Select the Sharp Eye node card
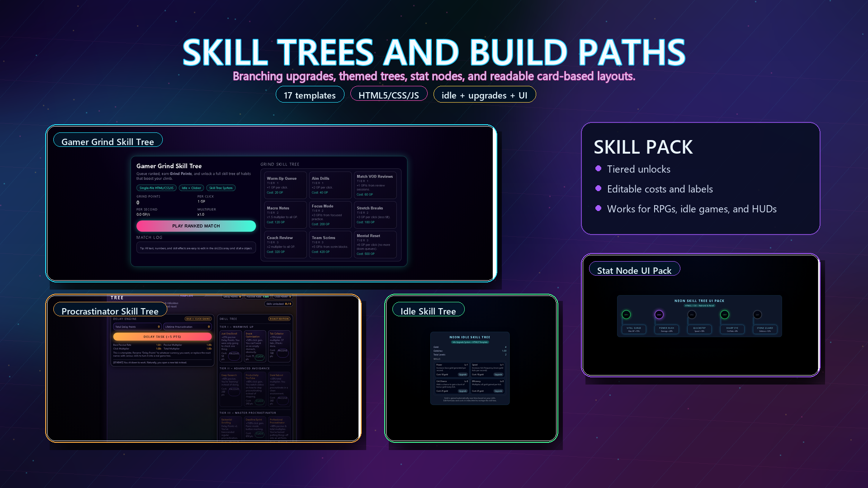This screenshot has width=868, height=488. [732, 329]
